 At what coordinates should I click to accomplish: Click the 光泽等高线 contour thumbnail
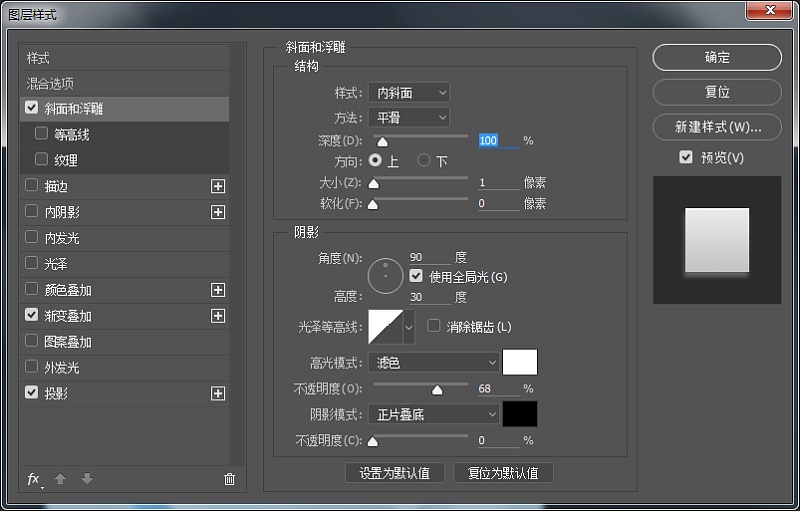386,327
